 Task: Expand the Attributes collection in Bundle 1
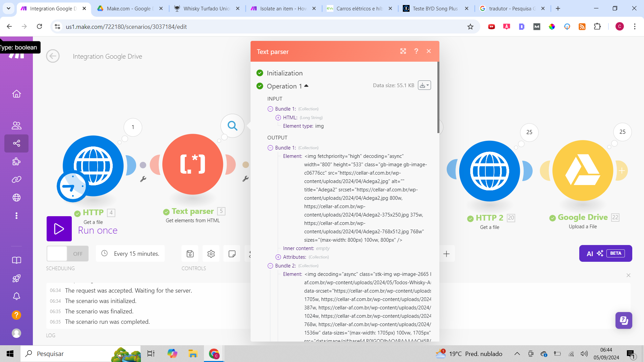click(x=278, y=257)
